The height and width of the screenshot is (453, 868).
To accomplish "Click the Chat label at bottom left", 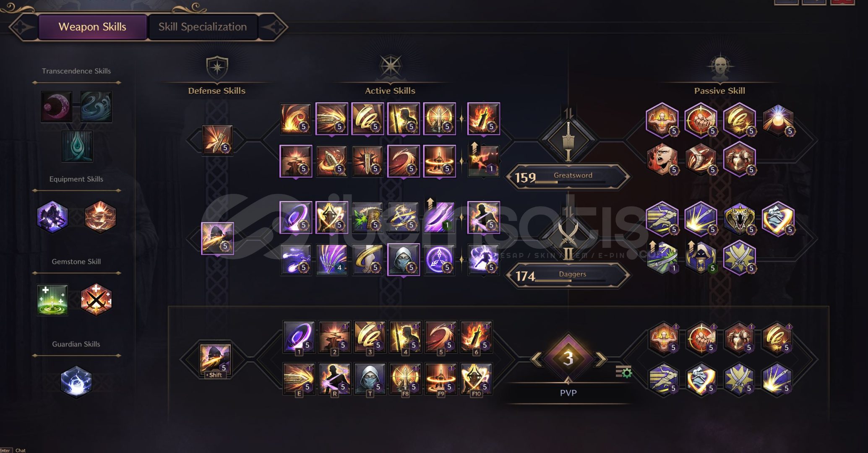I will tap(21, 450).
